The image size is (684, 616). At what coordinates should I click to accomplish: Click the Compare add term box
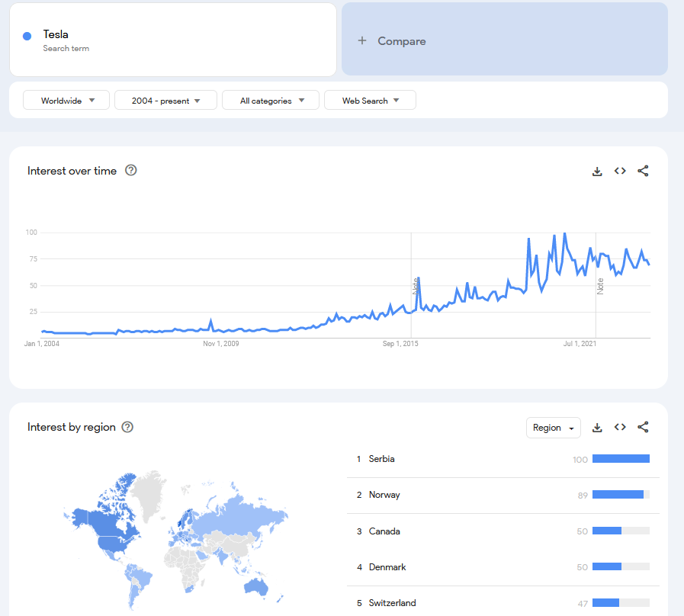pyautogui.click(x=505, y=40)
